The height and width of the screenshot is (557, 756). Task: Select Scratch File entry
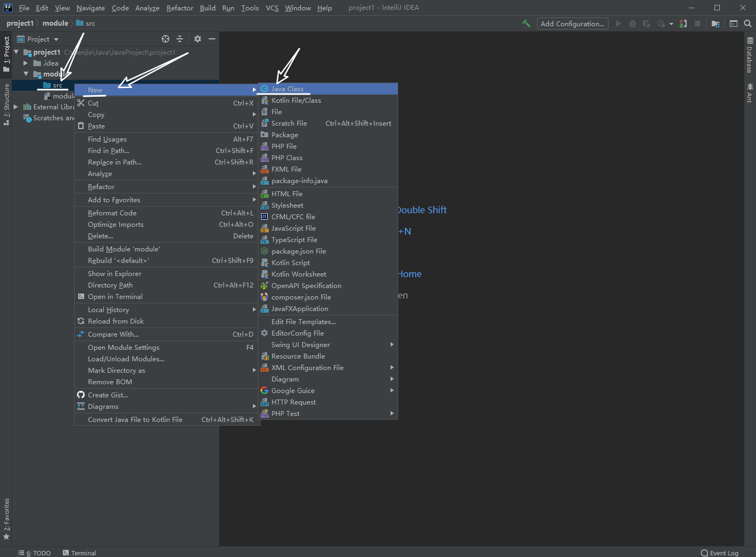tap(328, 123)
